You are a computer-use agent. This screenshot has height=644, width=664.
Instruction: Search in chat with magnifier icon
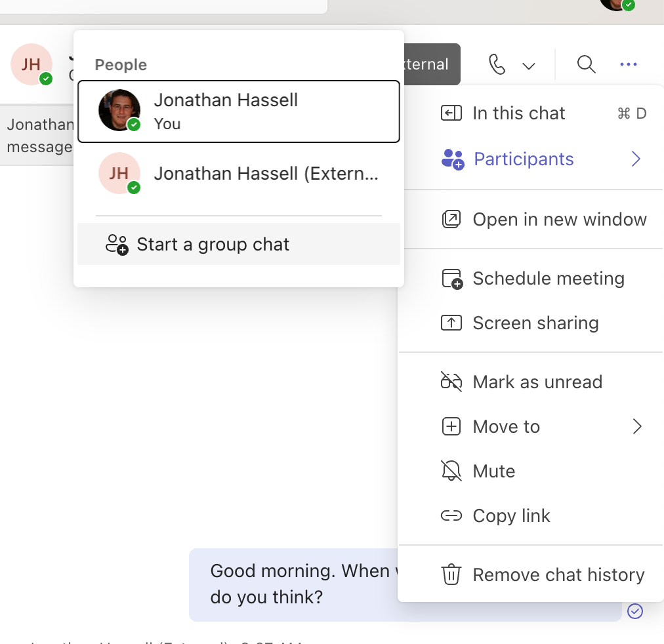pos(586,64)
